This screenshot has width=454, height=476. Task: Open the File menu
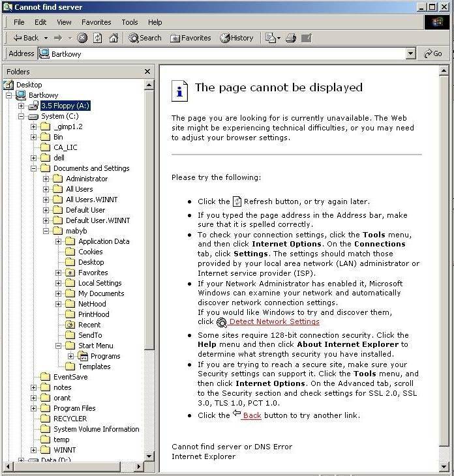tap(19, 22)
